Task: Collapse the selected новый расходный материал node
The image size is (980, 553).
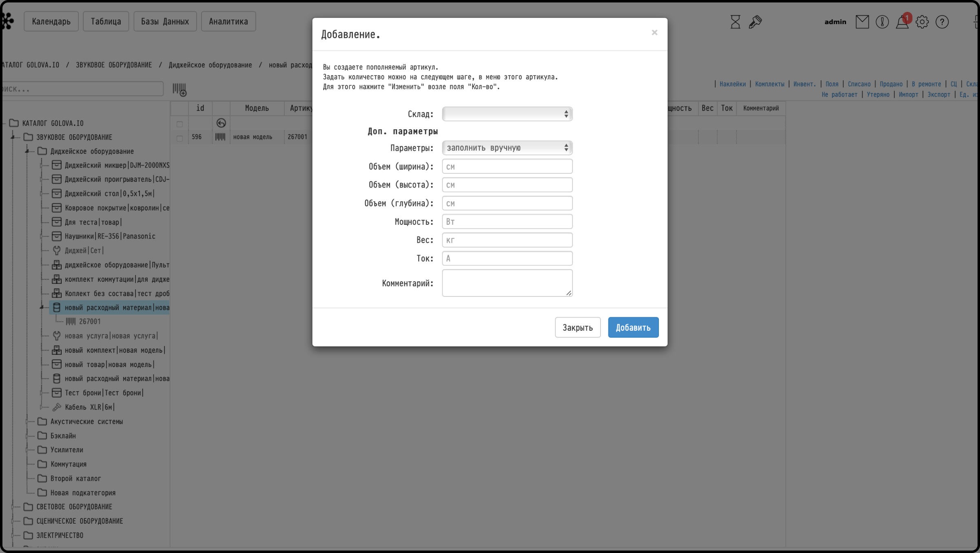Action: pos(41,307)
